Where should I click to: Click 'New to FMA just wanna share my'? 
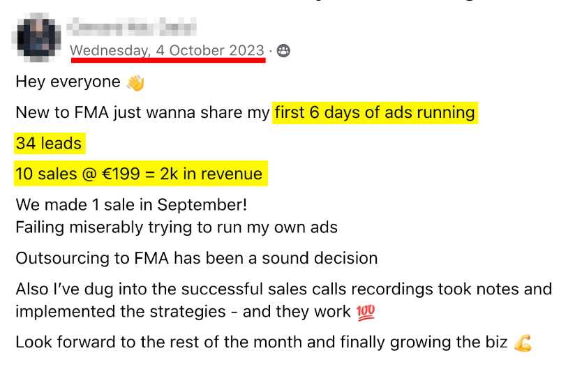pos(142,112)
